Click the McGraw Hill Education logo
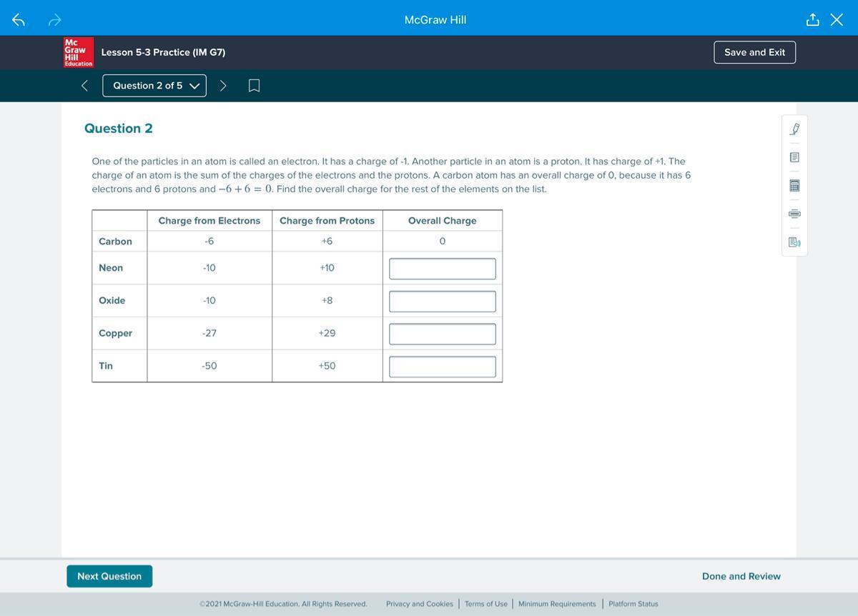This screenshot has height=616, width=858. click(79, 52)
